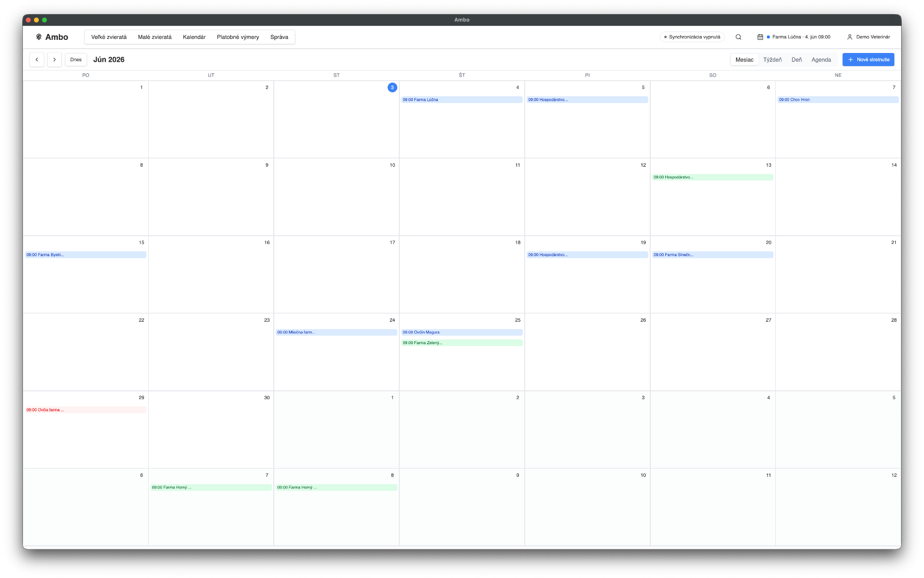Open 09:00 Farma Lúčna event on June 4

point(462,100)
